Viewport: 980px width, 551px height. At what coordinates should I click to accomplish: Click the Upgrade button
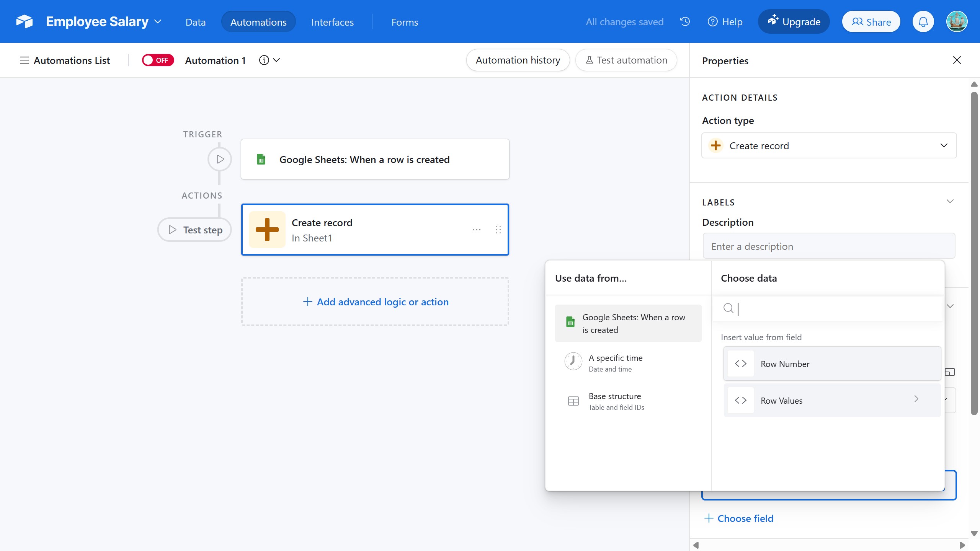click(794, 21)
